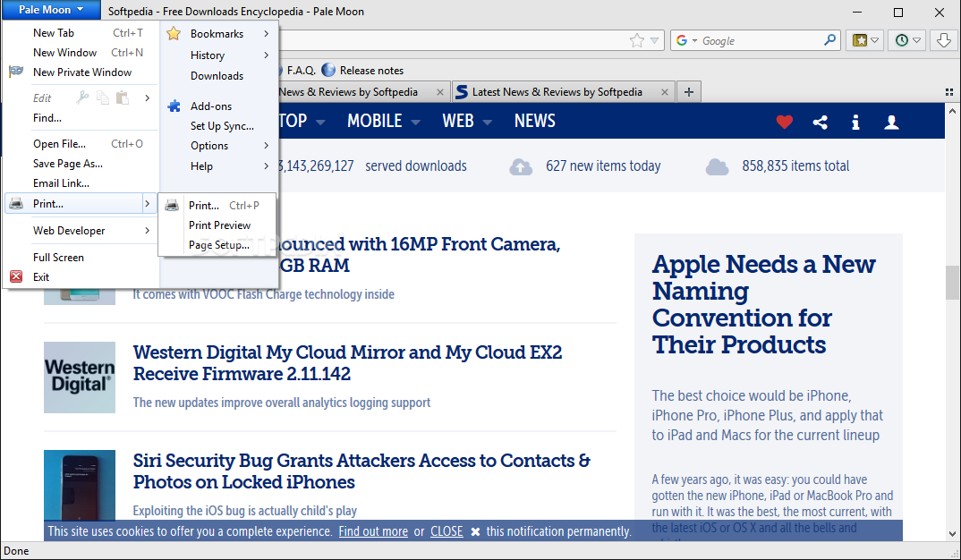Open a New Private Window
The image size is (961, 560).
(x=81, y=72)
